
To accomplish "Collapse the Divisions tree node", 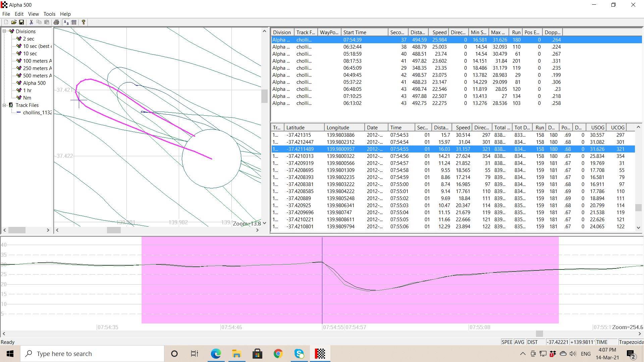I will [x=4, y=31].
